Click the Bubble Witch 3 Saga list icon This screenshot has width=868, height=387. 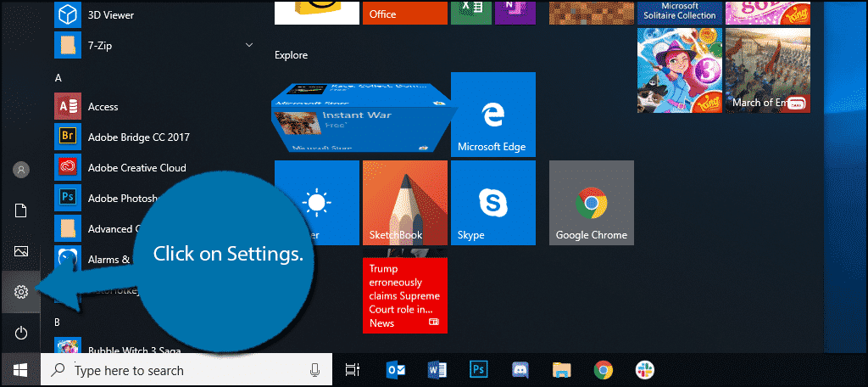pyautogui.click(x=68, y=345)
